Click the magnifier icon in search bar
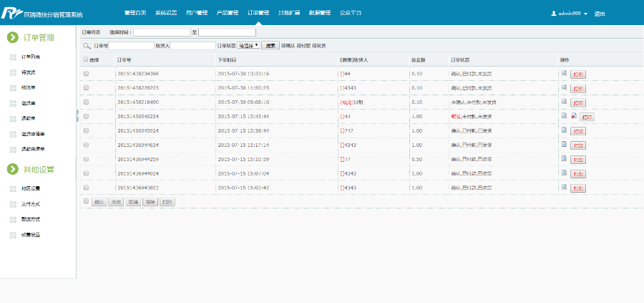 [87, 46]
